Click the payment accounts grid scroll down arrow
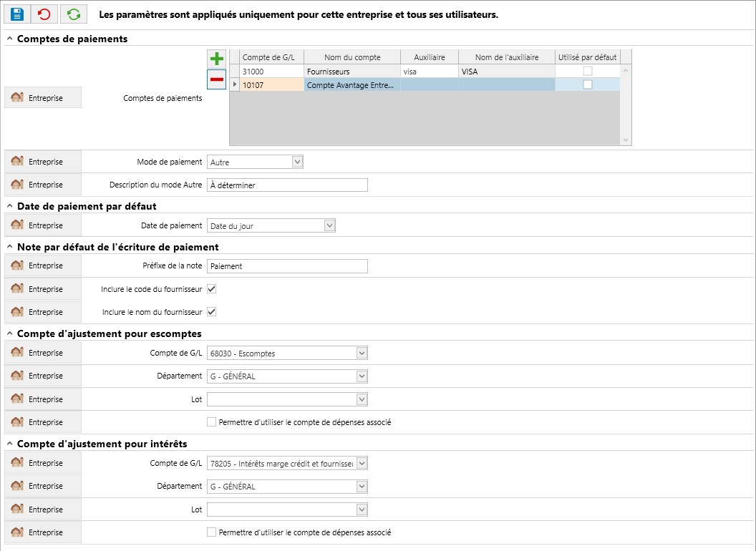 pyautogui.click(x=625, y=140)
